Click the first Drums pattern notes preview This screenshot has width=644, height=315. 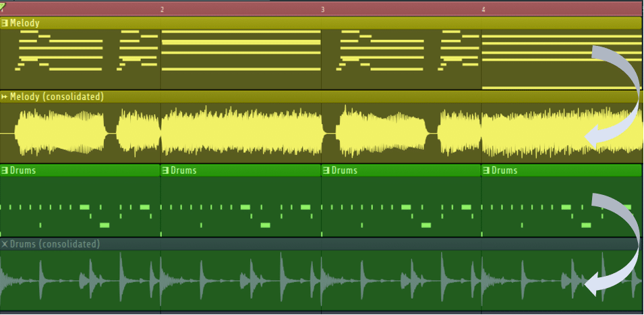[x=80, y=206]
